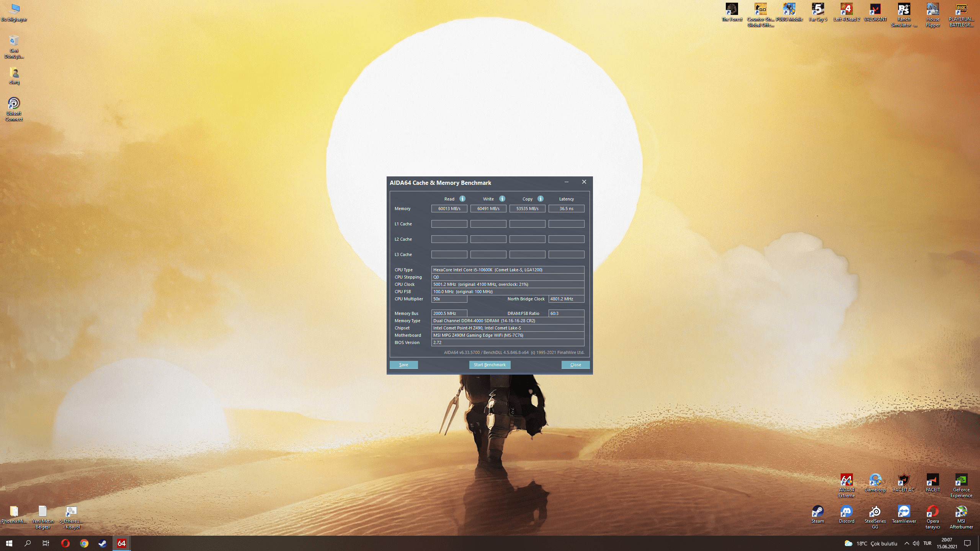
Task: Launch Ranch Simulator desktop shortcut
Action: coord(904,15)
